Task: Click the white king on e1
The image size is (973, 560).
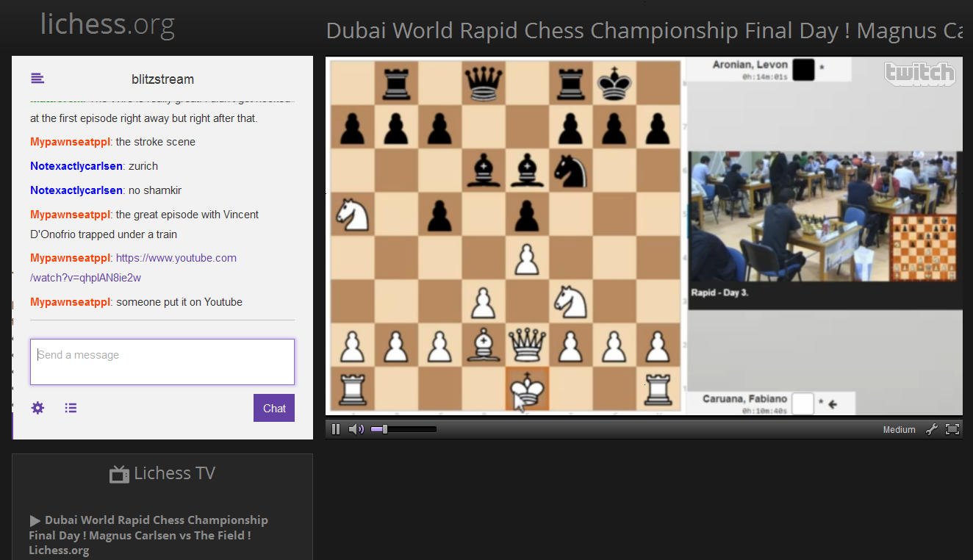Action: [528, 390]
